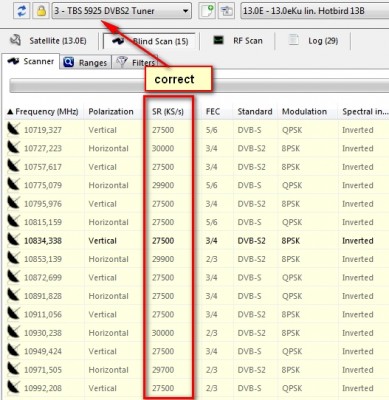389x400 pixels.
Task: Click Polarization cell of 10815,159 row
Action: pos(108,222)
